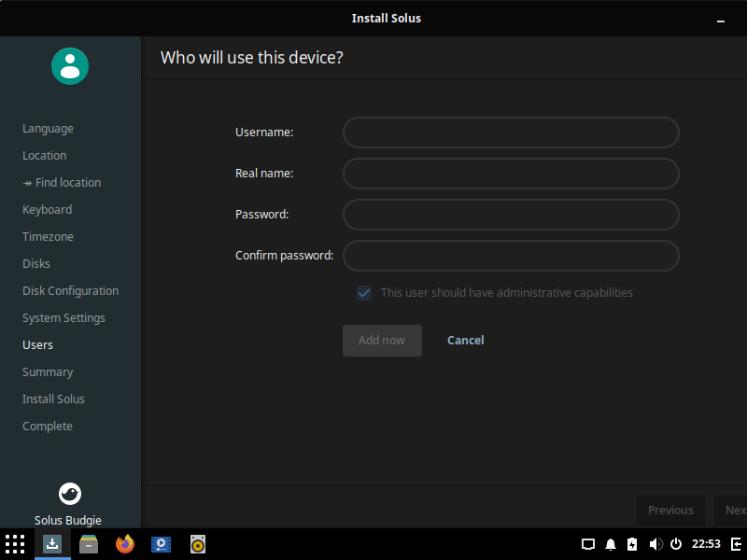Viewport: 747px width, 560px height.
Task: Click the Real name input field
Action: 511,174
